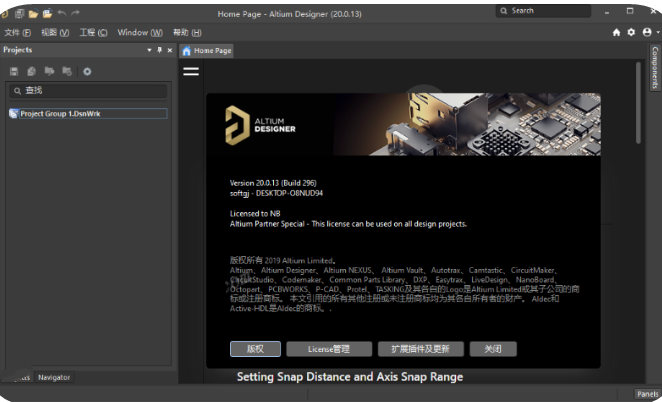Open the hamburger menu on Home Page

click(191, 71)
